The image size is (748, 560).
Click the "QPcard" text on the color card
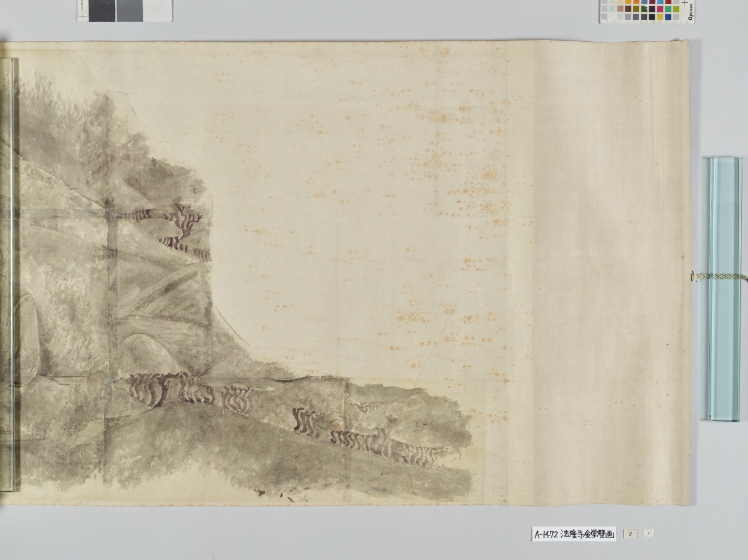tap(689, 12)
